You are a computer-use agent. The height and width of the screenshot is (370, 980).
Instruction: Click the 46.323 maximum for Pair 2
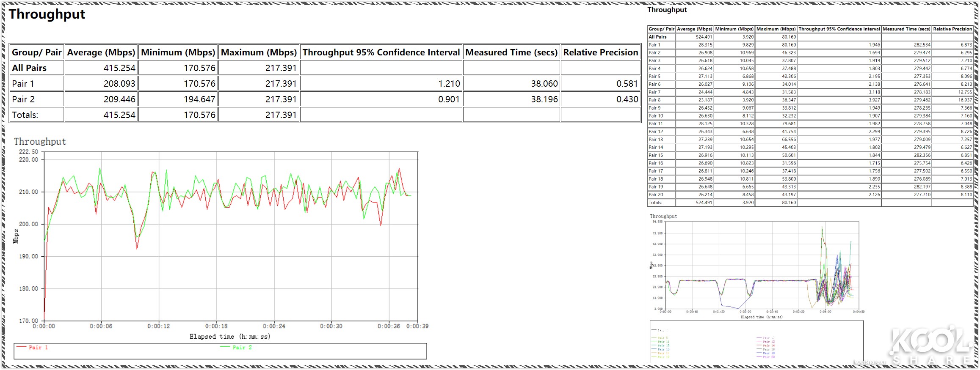pos(789,53)
